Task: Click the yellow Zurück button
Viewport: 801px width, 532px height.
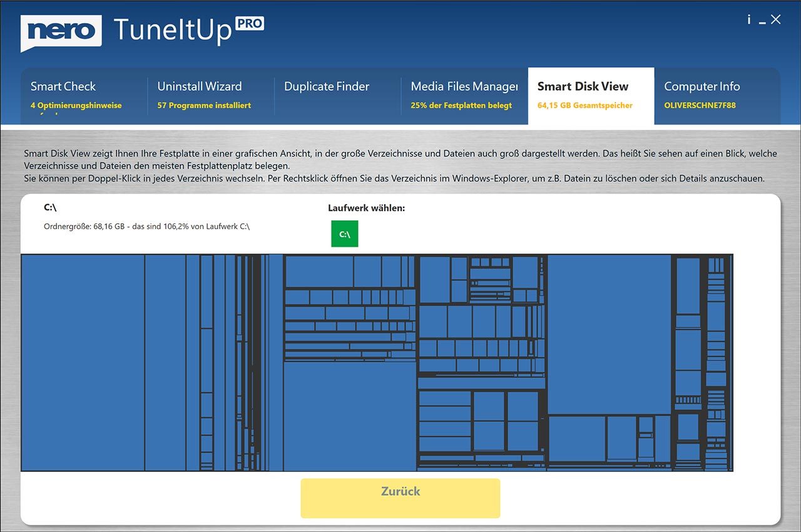Action: point(400,498)
